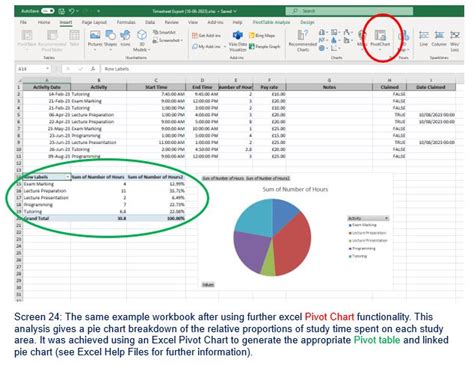Image resolution: width=474 pixels, height=365 pixels.
Task: Click the Bing Maps add-in
Action: tap(262, 35)
